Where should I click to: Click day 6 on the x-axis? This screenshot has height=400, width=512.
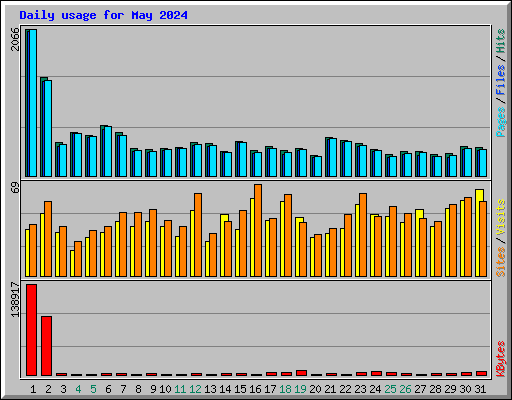pyautogui.click(x=108, y=389)
